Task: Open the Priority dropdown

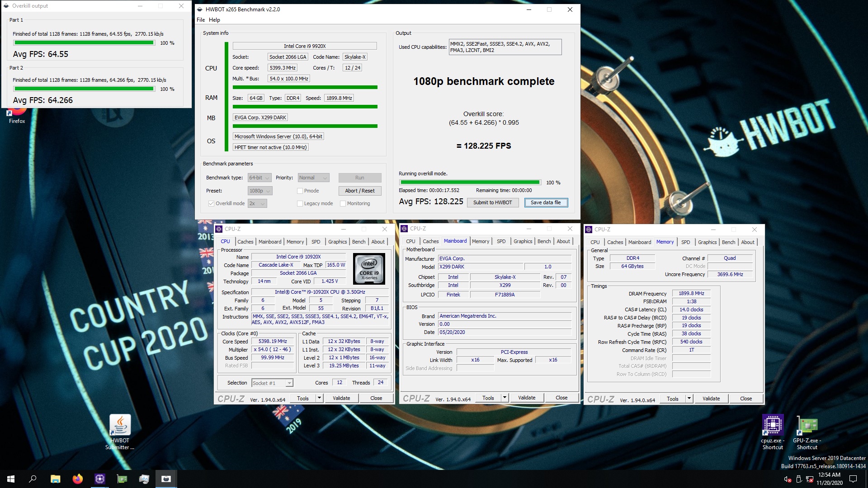Action: pyautogui.click(x=313, y=178)
